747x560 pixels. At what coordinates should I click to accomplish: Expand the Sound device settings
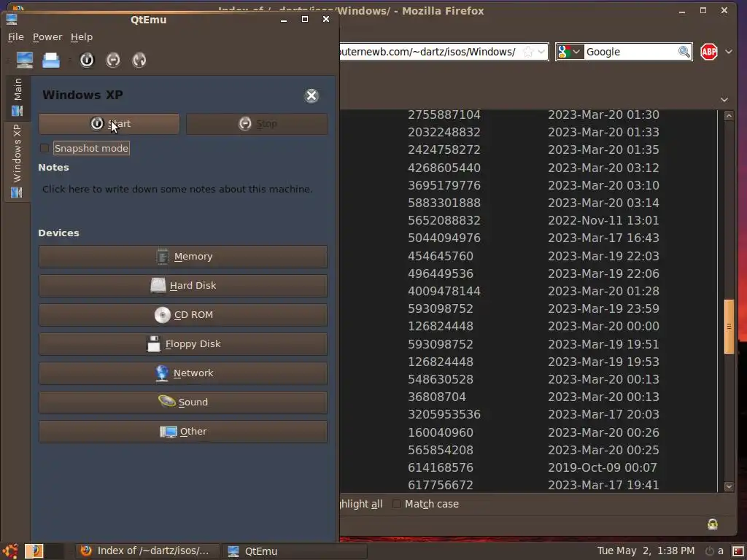click(x=183, y=402)
